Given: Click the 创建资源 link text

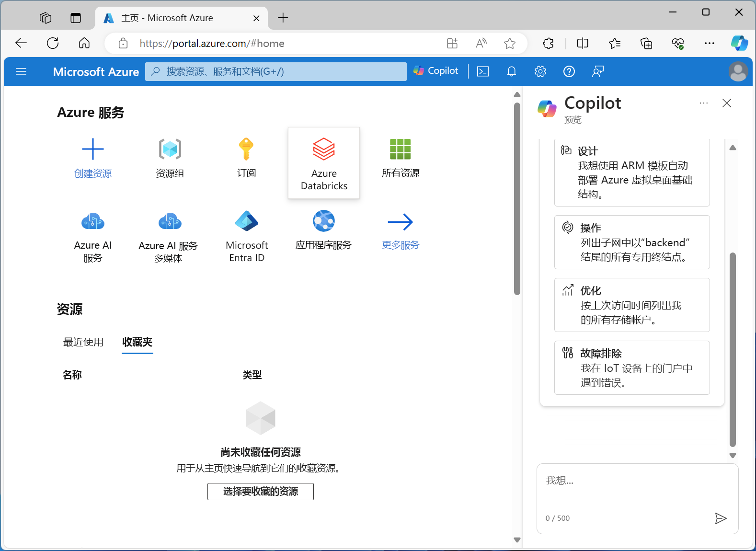Looking at the screenshot, I should [x=93, y=173].
